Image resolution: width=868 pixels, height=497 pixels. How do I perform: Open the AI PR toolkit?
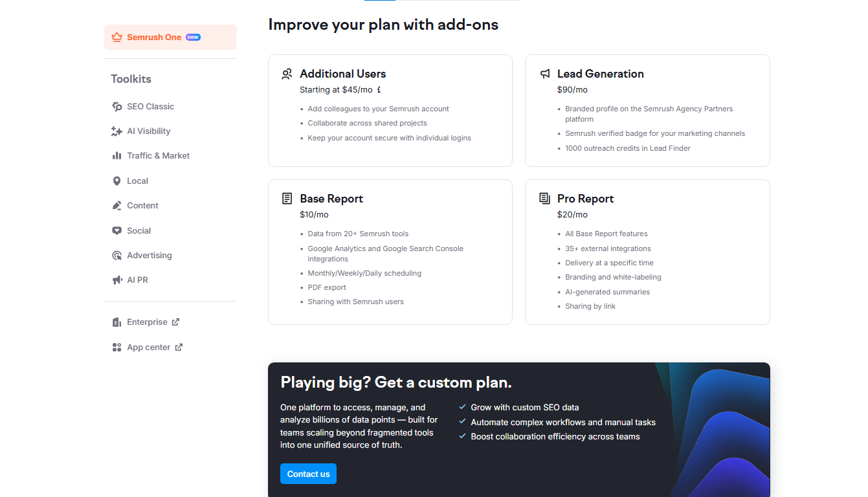[x=137, y=280]
